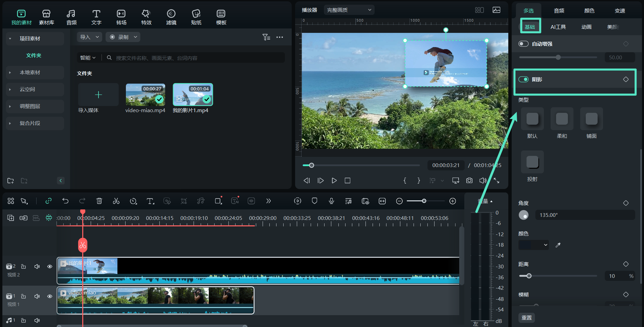The height and width of the screenshot is (327, 644).
Task: Open the AI工具 sub-tab
Action: pyautogui.click(x=558, y=27)
